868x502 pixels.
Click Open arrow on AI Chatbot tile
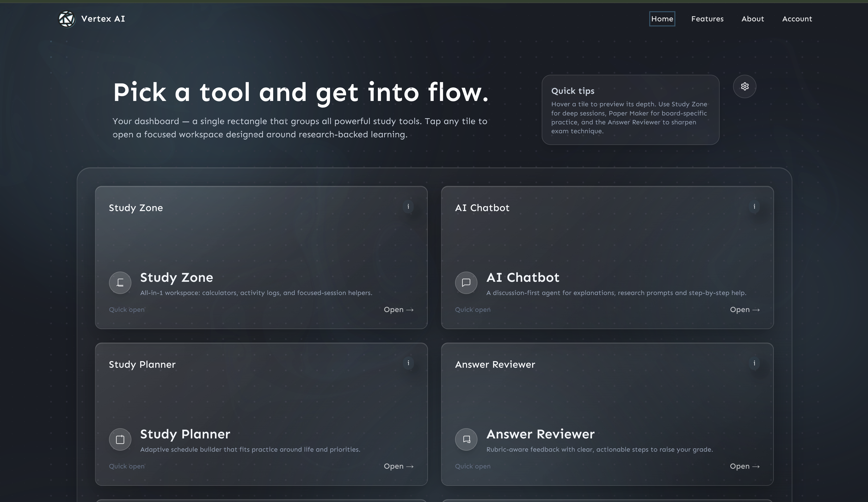pyautogui.click(x=744, y=309)
